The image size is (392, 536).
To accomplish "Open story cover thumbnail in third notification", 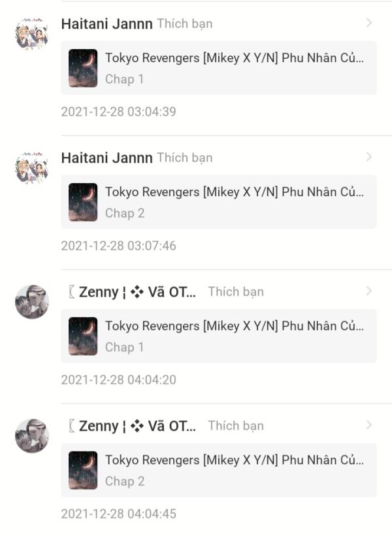I will [83, 336].
